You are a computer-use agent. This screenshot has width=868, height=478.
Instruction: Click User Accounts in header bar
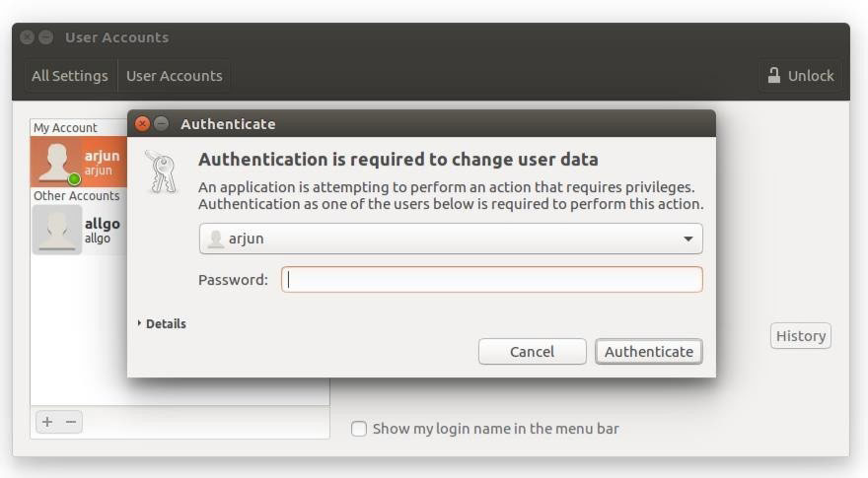(x=174, y=76)
